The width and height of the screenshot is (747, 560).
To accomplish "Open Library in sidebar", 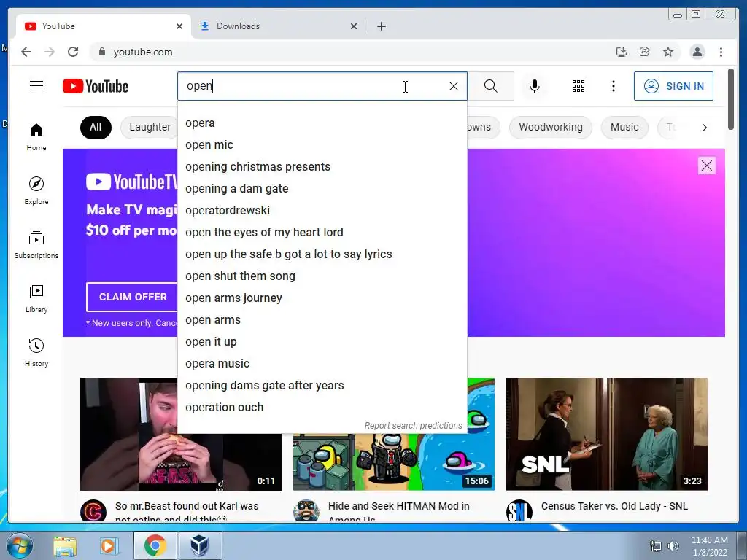I will [36, 298].
